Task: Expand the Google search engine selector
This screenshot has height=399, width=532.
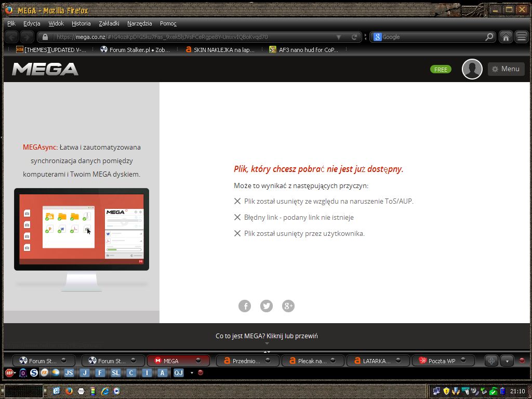Action: pos(378,37)
